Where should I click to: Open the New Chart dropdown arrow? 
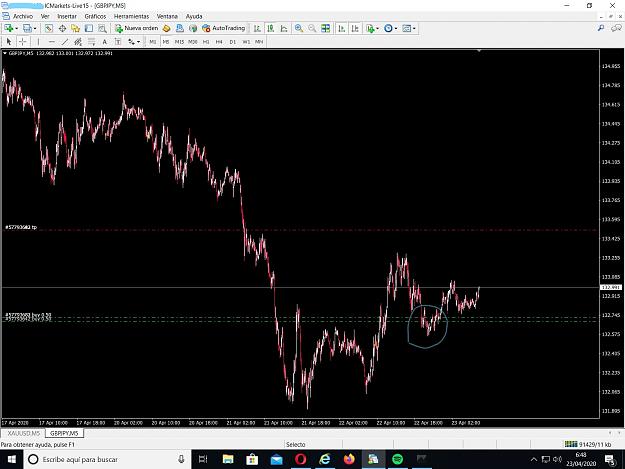point(16,28)
